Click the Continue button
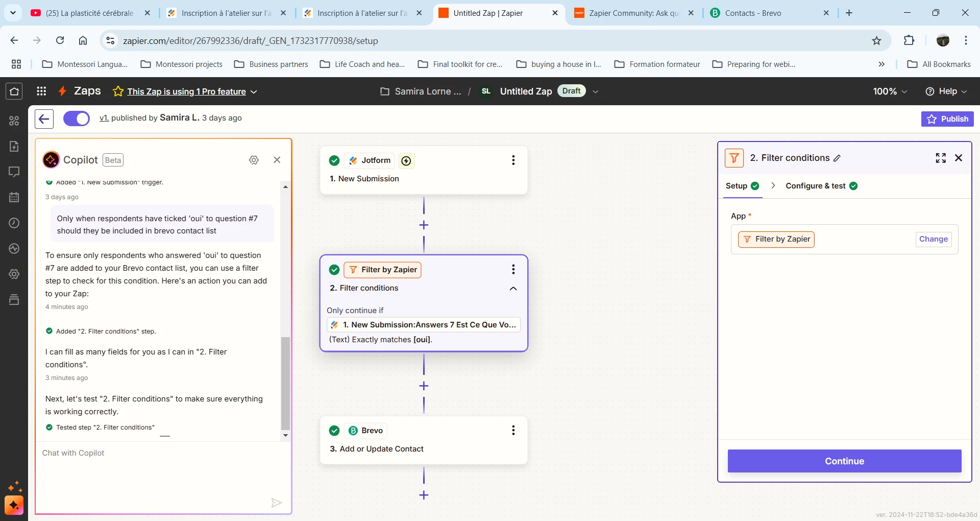Screen dimensions: 980x521 844,461
